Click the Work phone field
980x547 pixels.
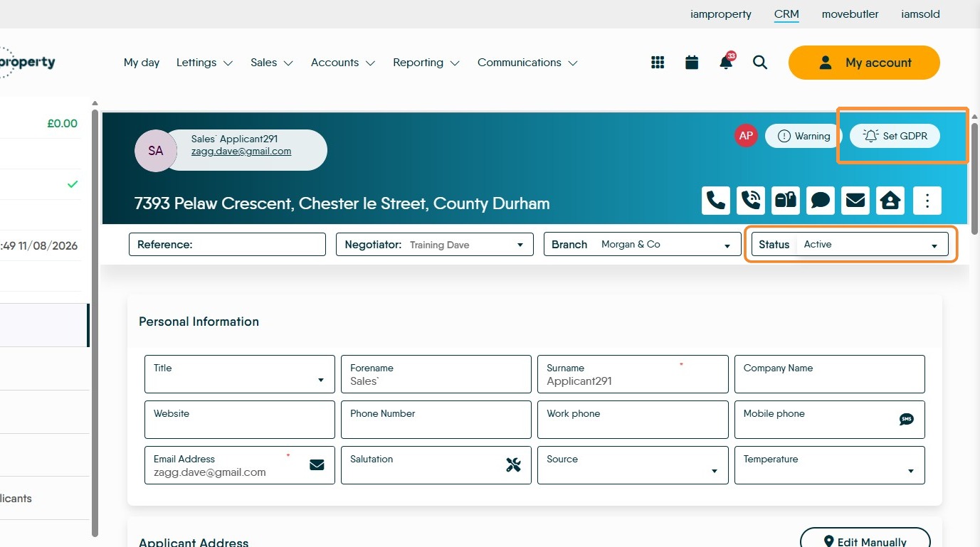(633, 420)
